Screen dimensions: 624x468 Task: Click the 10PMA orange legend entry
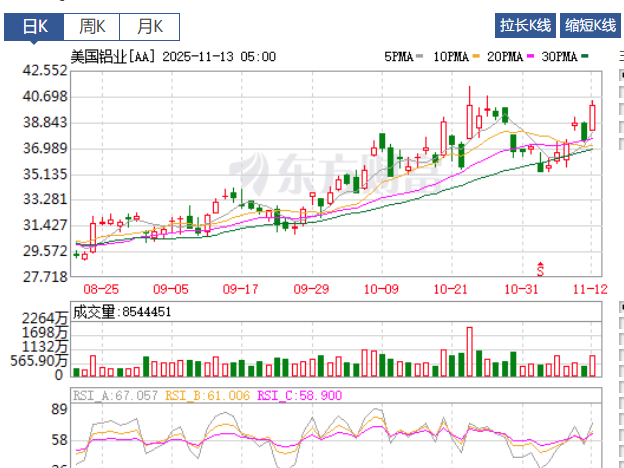(457, 57)
